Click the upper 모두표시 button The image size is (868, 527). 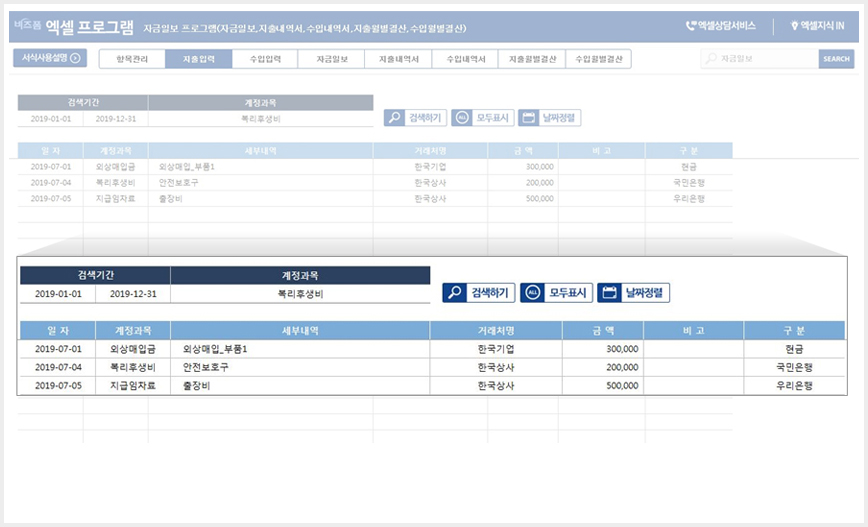483,117
